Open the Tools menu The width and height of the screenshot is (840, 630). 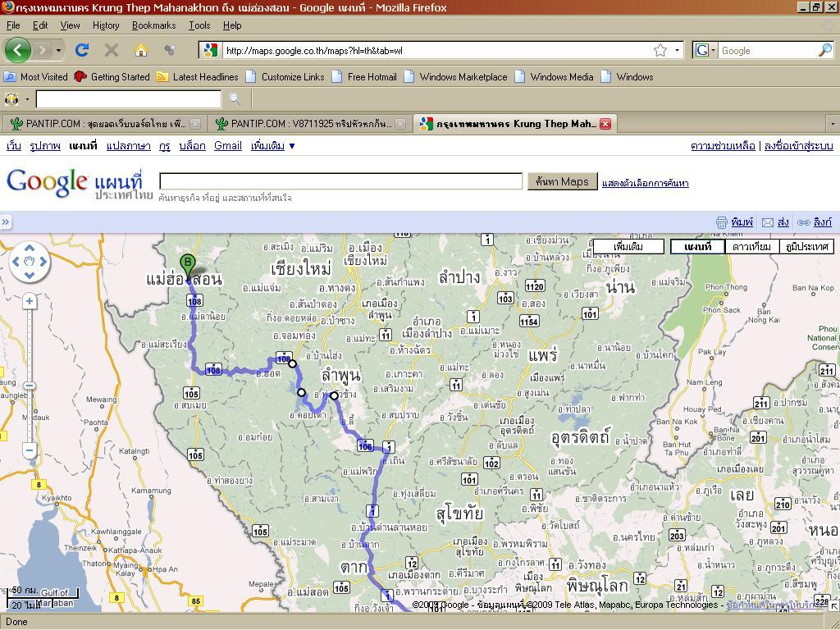(x=199, y=25)
